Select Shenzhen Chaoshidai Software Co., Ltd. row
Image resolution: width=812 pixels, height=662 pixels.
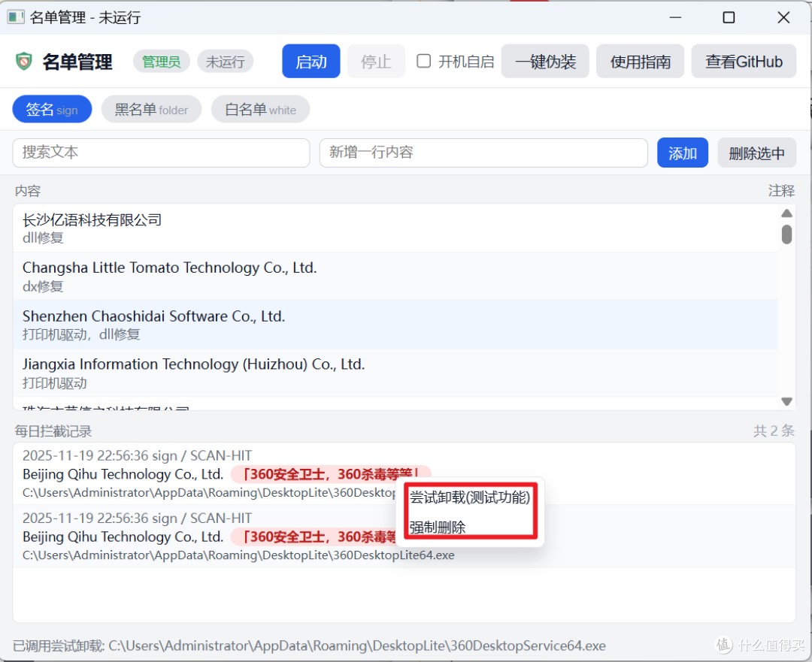pos(395,325)
